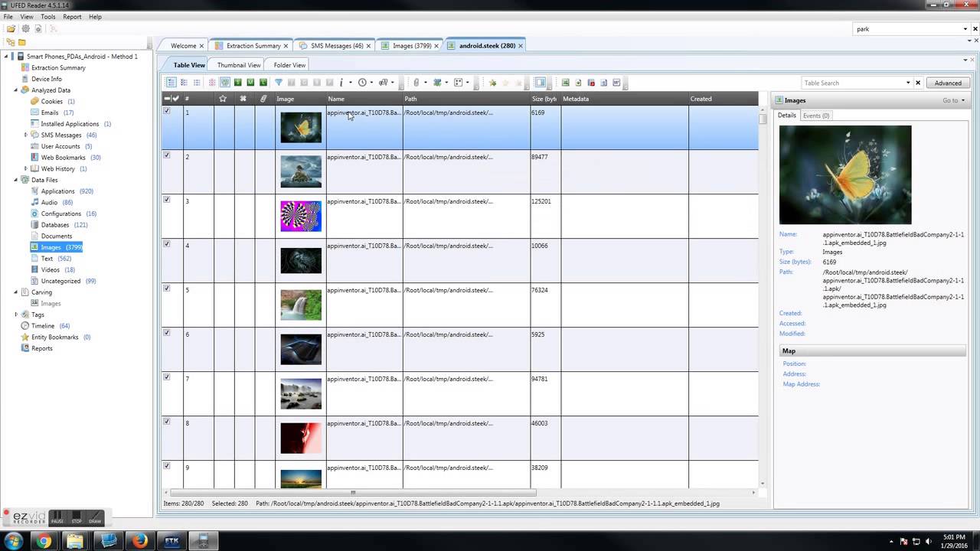Expand the Web History tree node
980x551 pixels.
coord(26,168)
